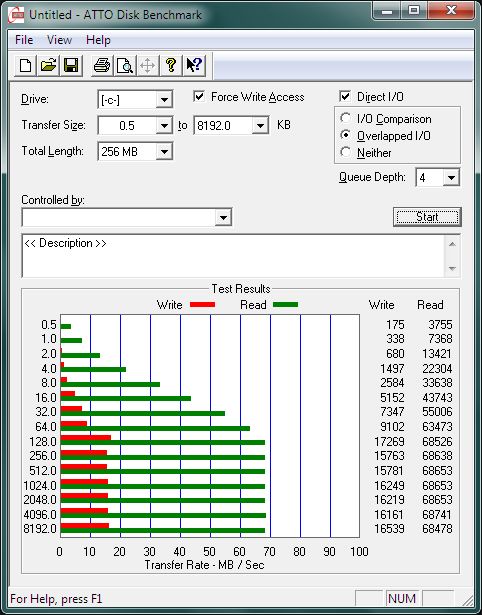Open the Total Length dropdown
482x615 pixels.
[164, 151]
